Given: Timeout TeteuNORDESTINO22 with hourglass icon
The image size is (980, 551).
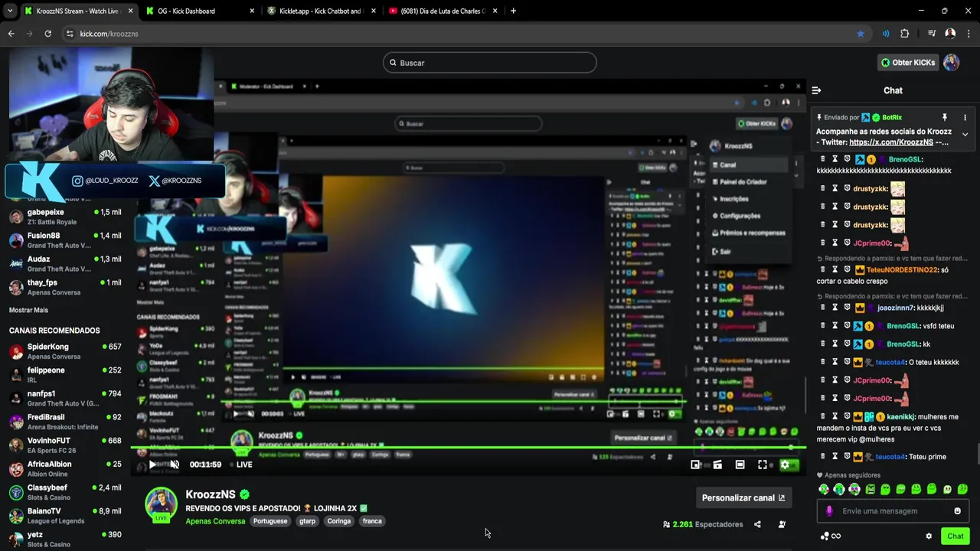Looking at the screenshot, I should click(835, 269).
